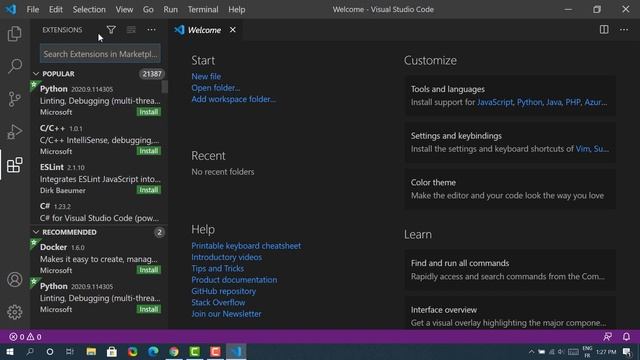The image size is (640, 360).
Task: Open the File menu
Action: tap(33, 9)
